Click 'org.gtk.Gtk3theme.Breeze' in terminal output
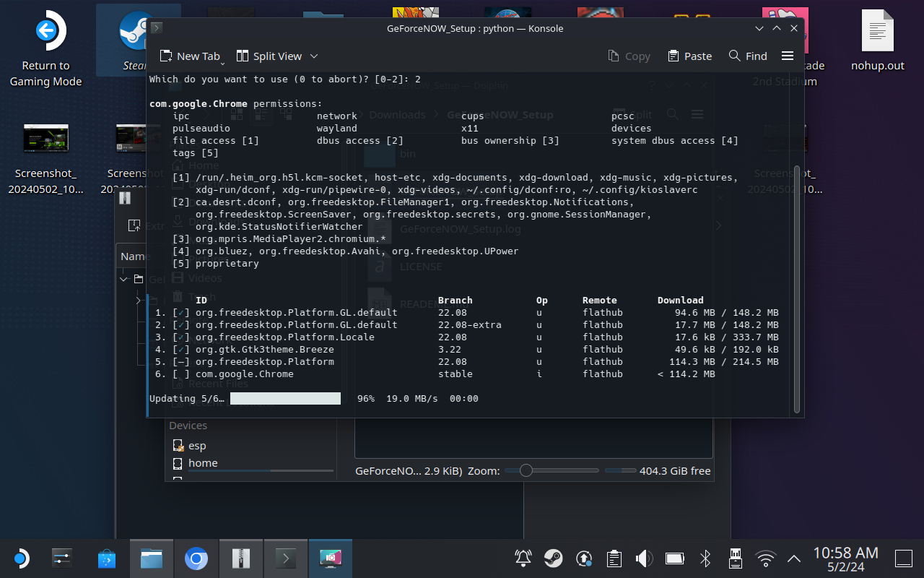 (x=264, y=350)
